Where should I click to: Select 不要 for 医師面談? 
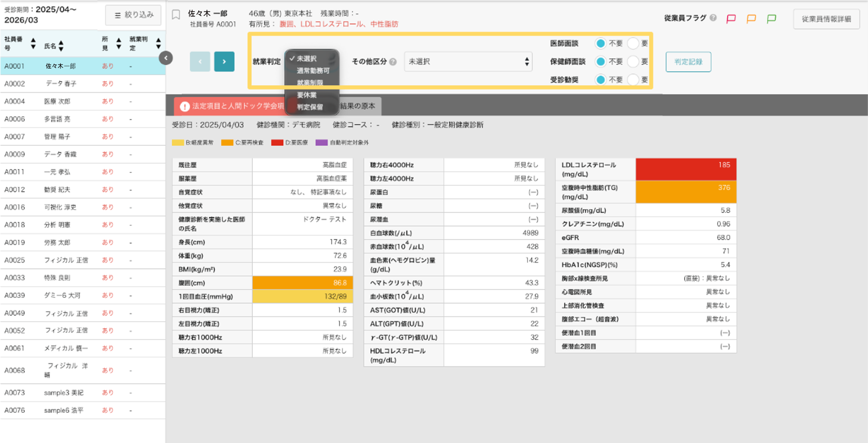[x=600, y=43]
